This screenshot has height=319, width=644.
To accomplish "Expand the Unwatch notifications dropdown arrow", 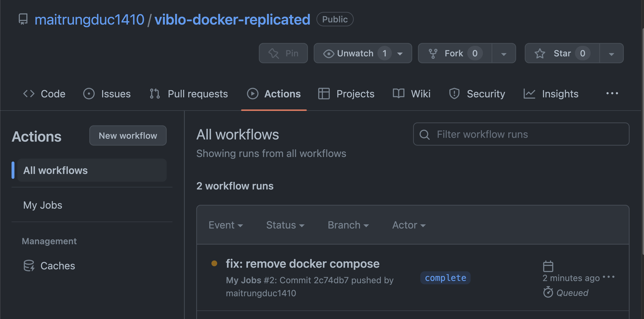I will click(x=400, y=54).
